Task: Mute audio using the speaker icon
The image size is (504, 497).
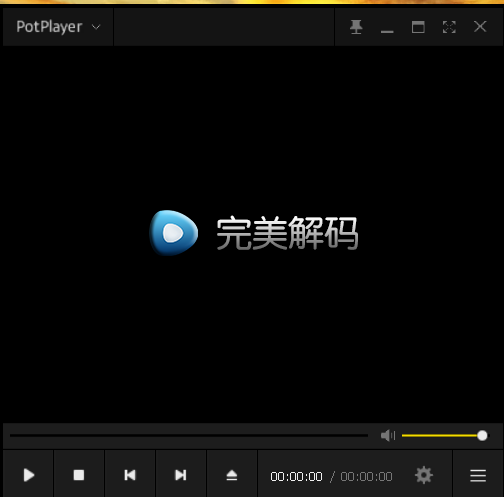Action: (388, 435)
